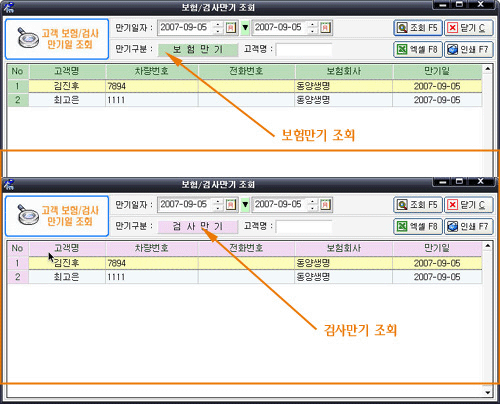Export with 엑셀 F8 in lower window
The width and height of the screenshot is (500, 404).
(x=418, y=227)
